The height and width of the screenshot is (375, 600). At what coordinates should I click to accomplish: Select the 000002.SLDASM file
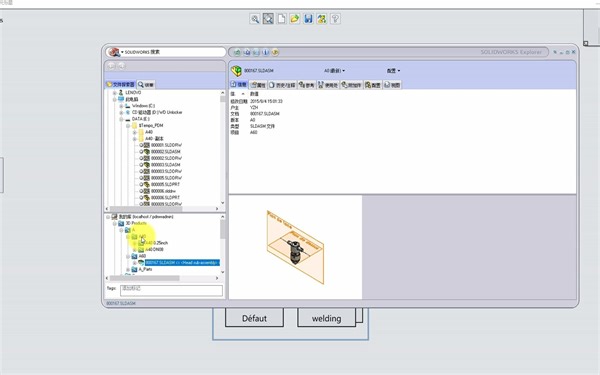160,152
